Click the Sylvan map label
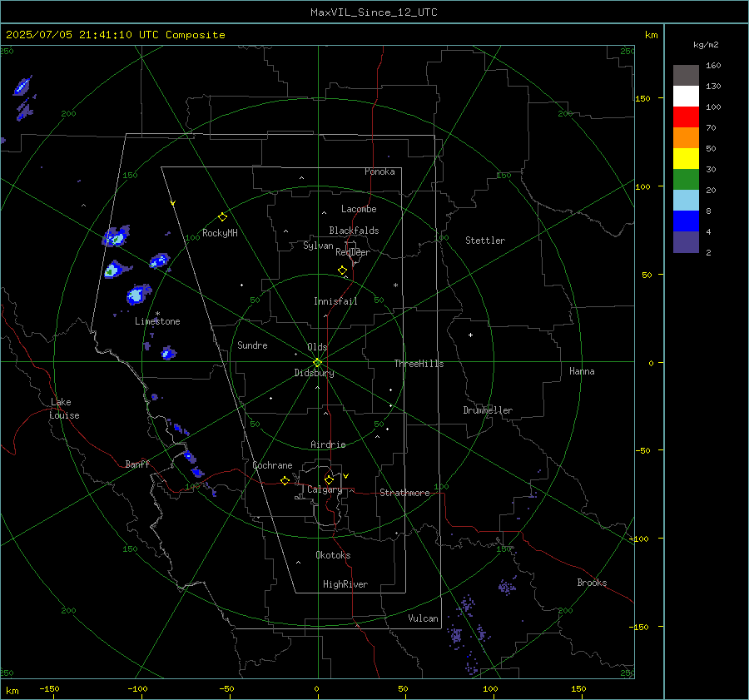749x700 pixels. pyautogui.click(x=318, y=246)
